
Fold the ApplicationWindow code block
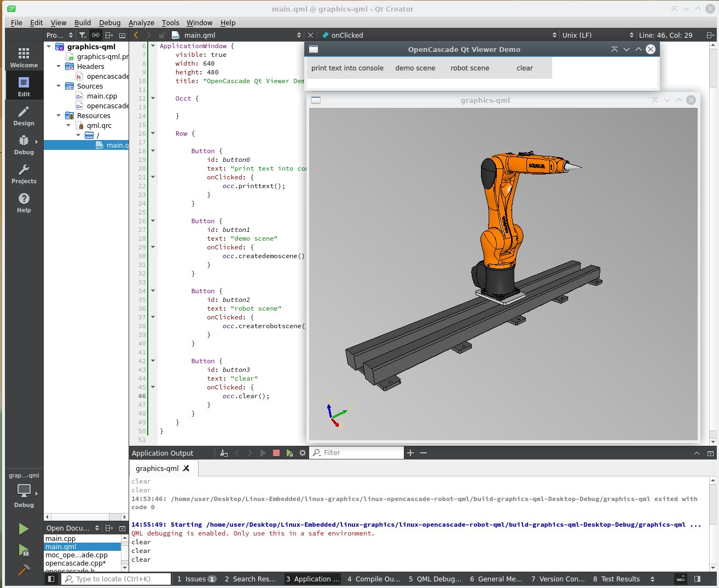pos(153,46)
